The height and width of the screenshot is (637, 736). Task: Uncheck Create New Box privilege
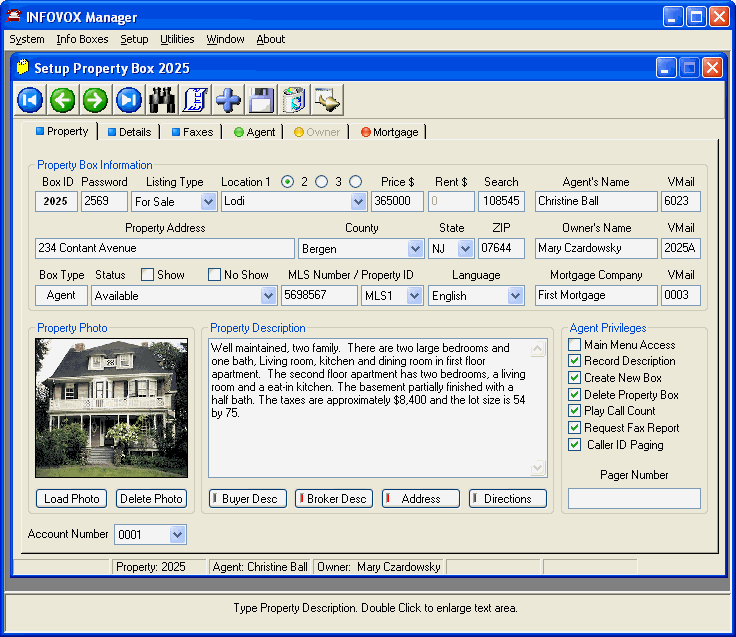coord(575,377)
